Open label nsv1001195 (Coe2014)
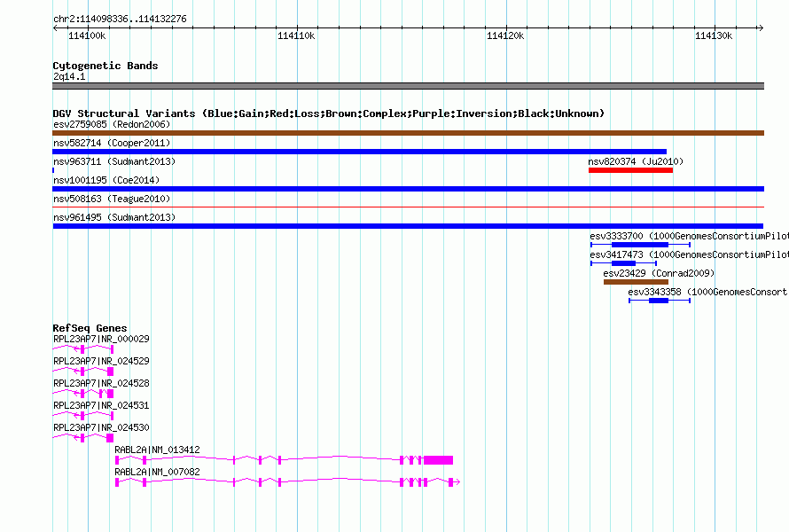The image size is (789, 532). coord(106,180)
